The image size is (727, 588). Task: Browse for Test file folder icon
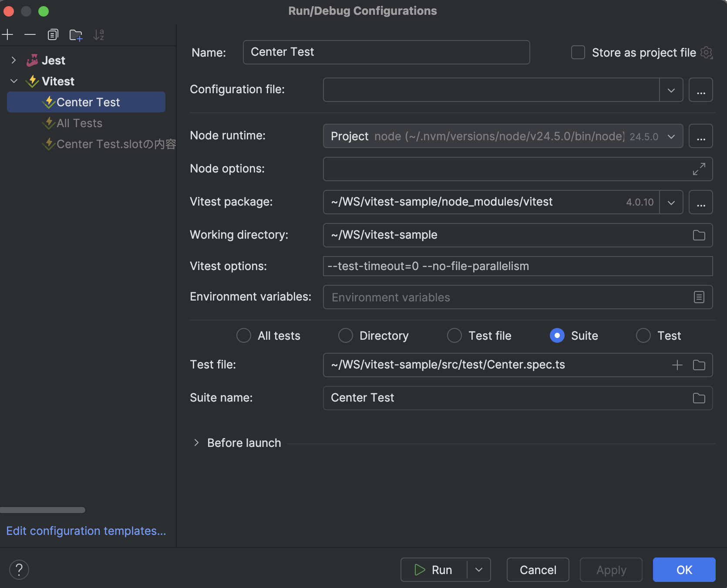pyautogui.click(x=699, y=365)
